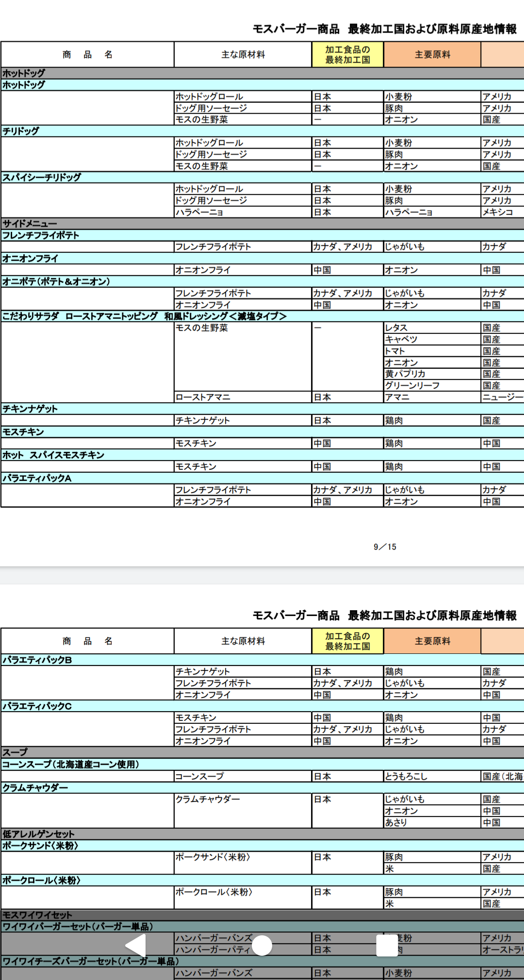
Task: Tap the キャベツ raw material cell
Action: [x=432, y=339]
